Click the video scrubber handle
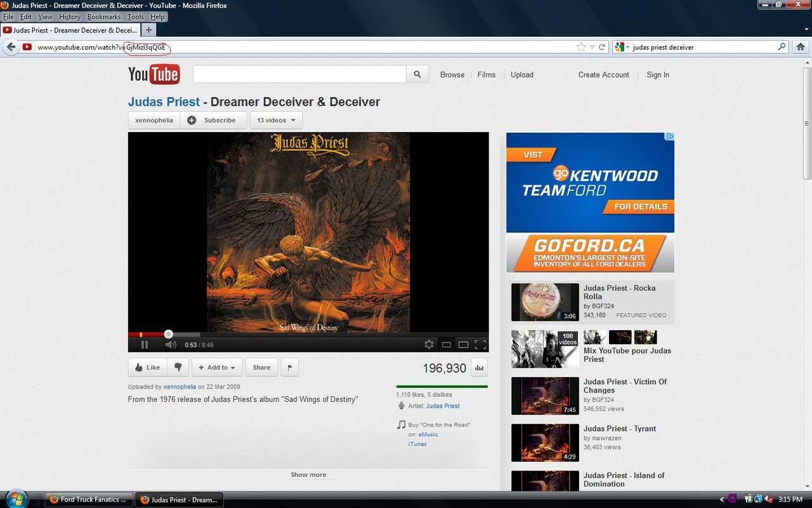The image size is (812, 508). pos(168,334)
